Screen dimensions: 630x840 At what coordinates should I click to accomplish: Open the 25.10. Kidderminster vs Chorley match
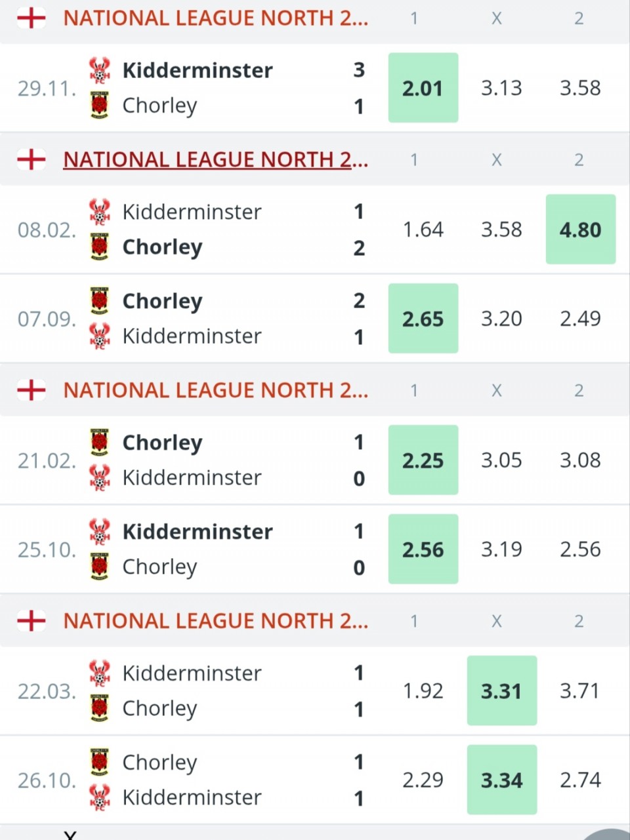197,550
